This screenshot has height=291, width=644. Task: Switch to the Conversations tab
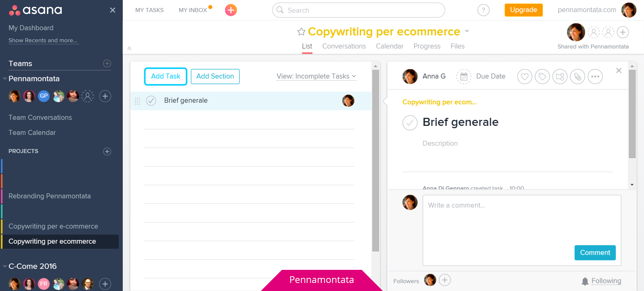click(x=344, y=46)
